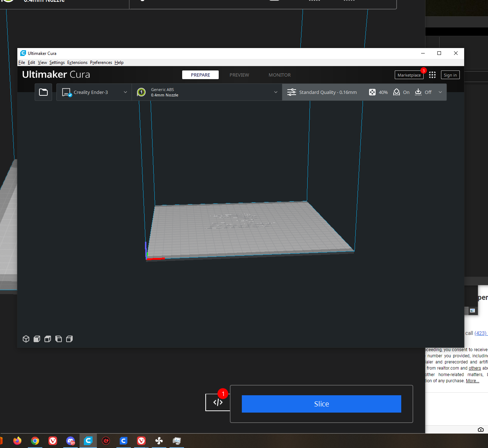Open the Preferences menu
Image resolution: width=488 pixels, height=448 pixels.
click(x=101, y=63)
